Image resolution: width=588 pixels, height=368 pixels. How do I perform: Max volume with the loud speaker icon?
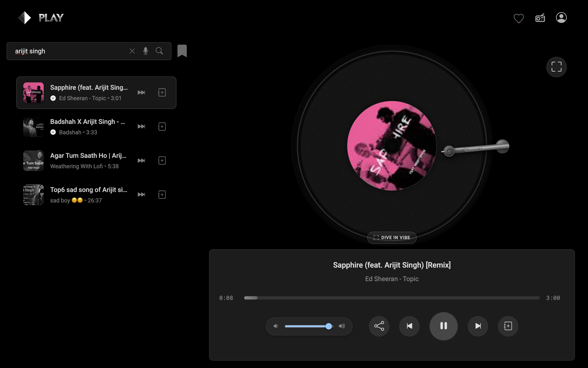(342, 326)
